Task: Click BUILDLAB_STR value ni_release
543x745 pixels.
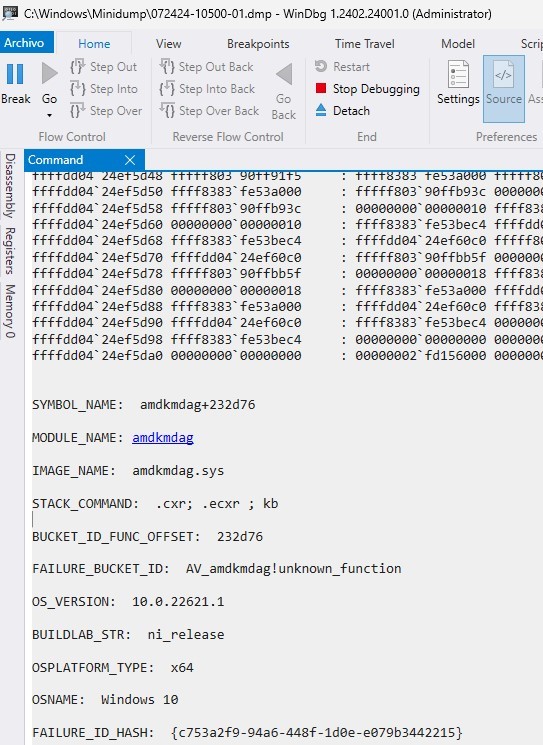Action: click(186, 635)
